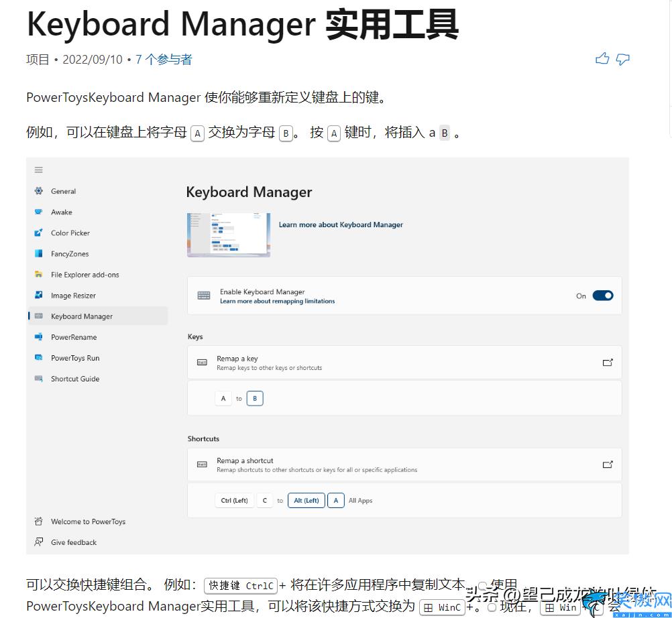Go to PowerToys Run page
The height and width of the screenshot is (618, 672).
[x=98, y=358]
